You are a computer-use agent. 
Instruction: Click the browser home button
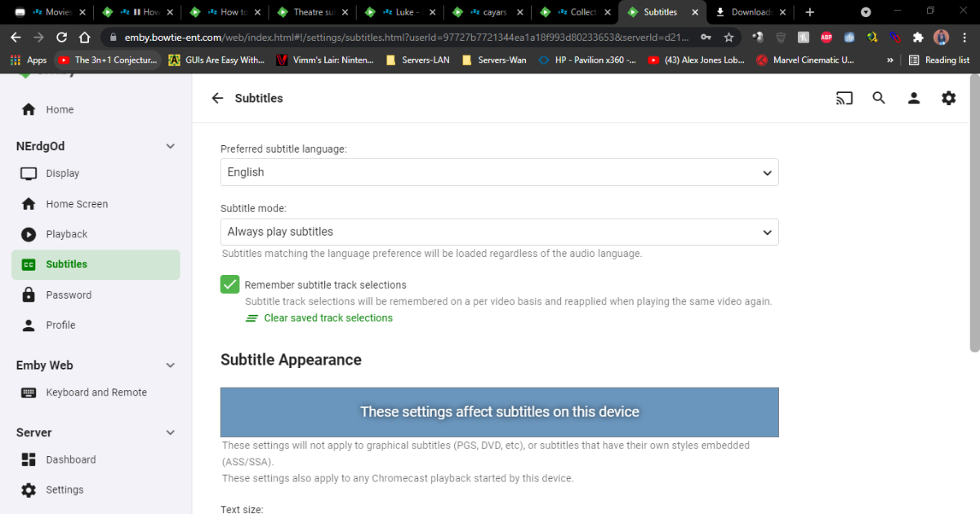84,38
